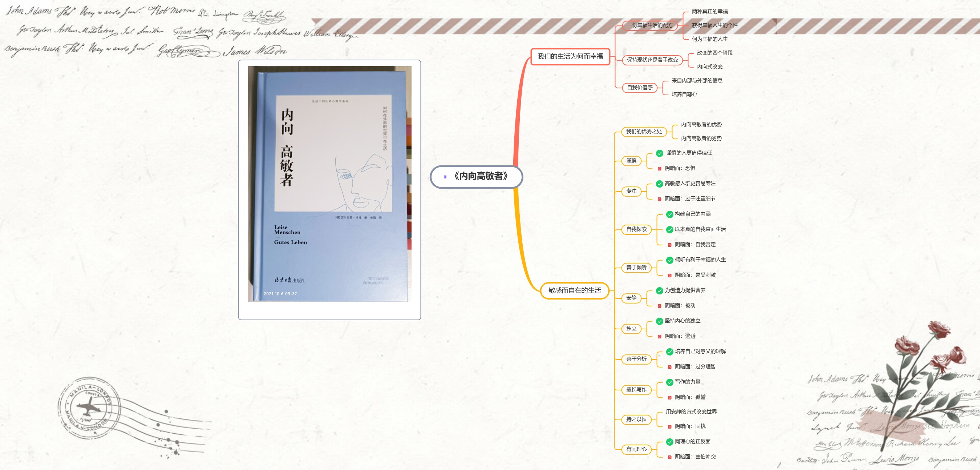
Task: Click red marker icon beside 阴暗面：自我否定
Action: point(669,245)
